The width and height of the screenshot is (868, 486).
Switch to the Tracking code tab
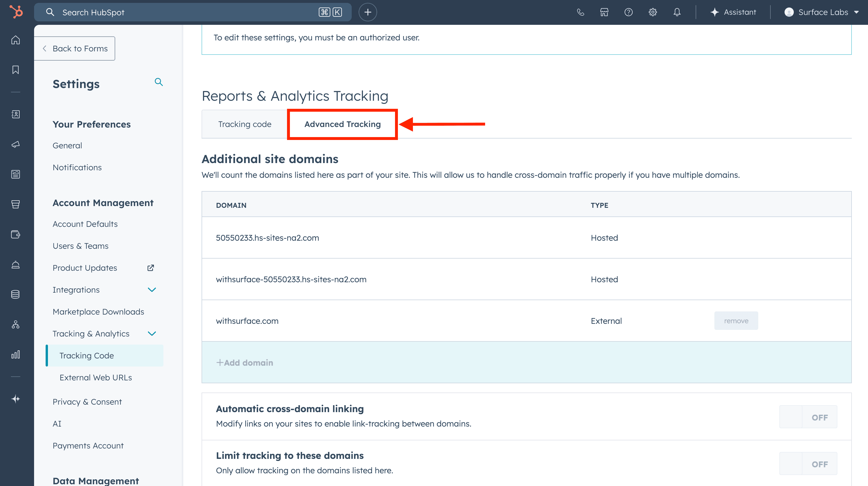click(245, 124)
